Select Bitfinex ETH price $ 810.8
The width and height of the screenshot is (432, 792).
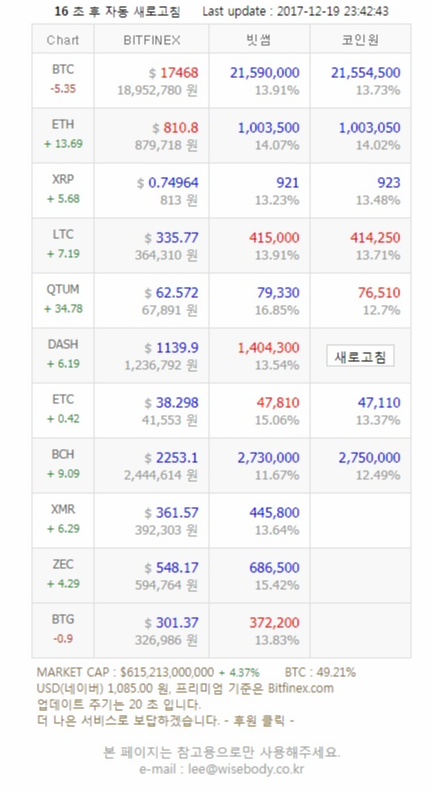click(x=175, y=128)
